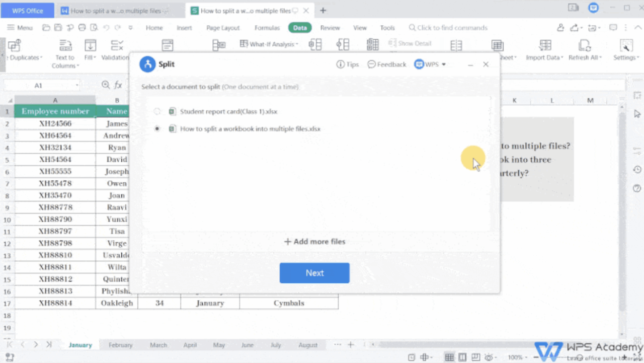Click the Text to Columns icon

65,46
